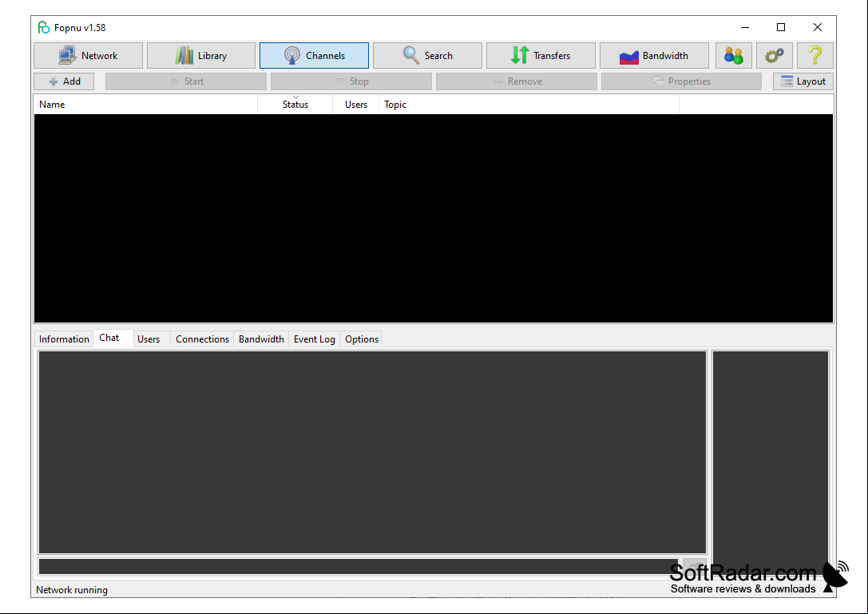Open the Layout options
The width and height of the screenshot is (868, 614).
[803, 81]
